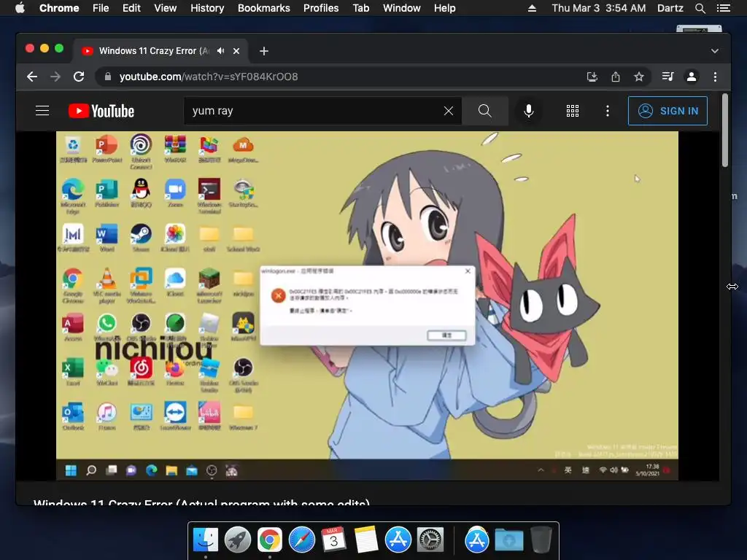Open the Downloads folder in the Dock

[508, 540]
